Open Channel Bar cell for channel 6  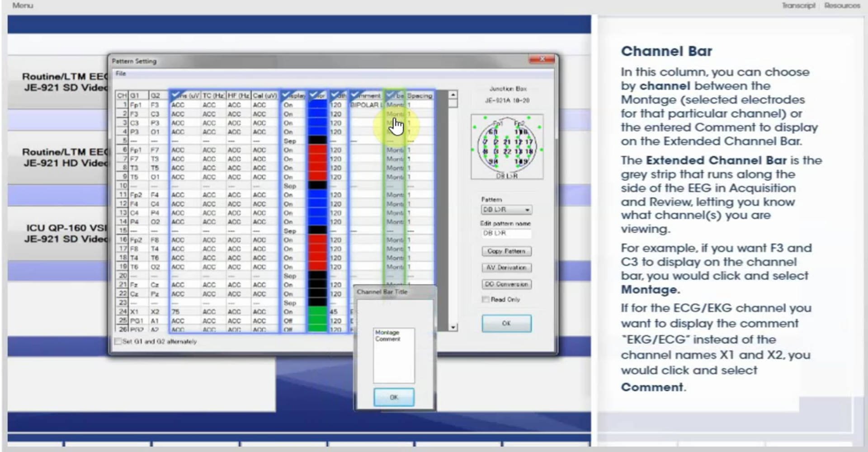pos(395,150)
